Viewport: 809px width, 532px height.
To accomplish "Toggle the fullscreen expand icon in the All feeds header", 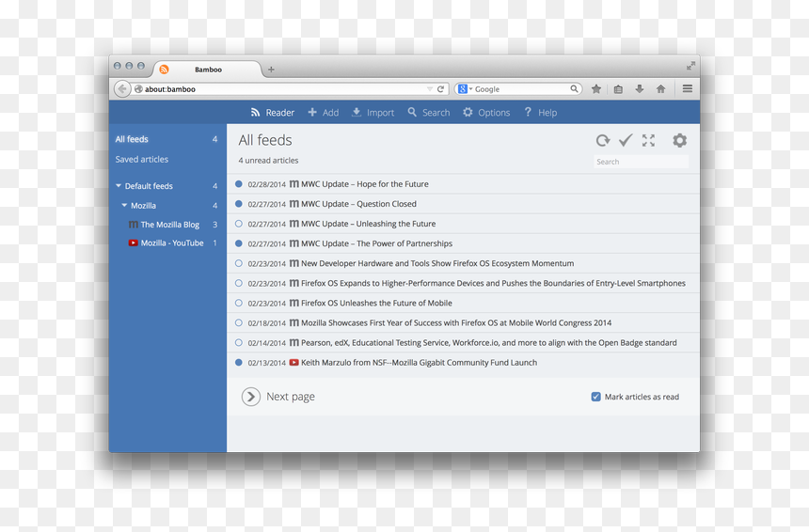I will point(648,140).
